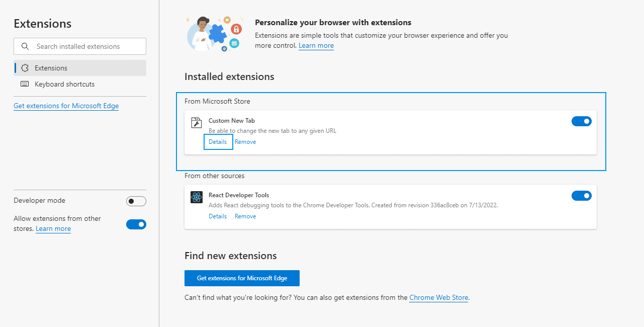Click the Get extensions for Microsoft Edge button

click(242, 278)
